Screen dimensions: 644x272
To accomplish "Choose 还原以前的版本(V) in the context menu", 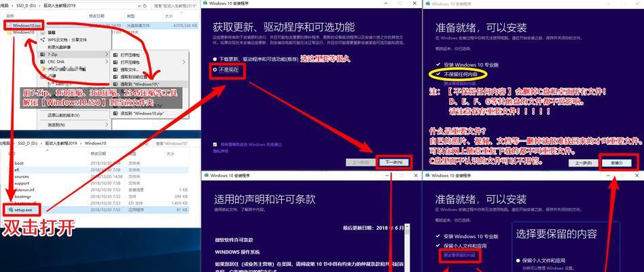I will click(63, 115).
